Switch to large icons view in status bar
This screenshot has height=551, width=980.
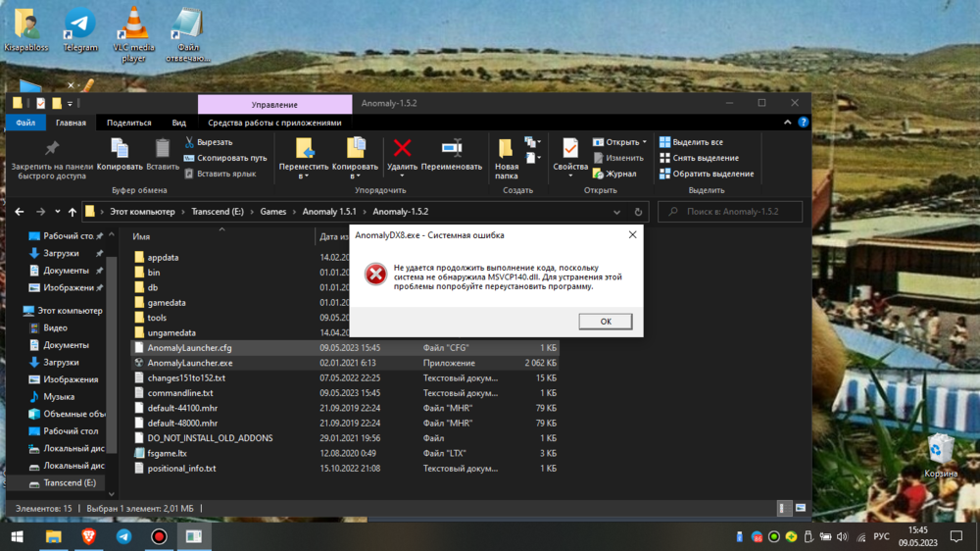tap(800, 509)
